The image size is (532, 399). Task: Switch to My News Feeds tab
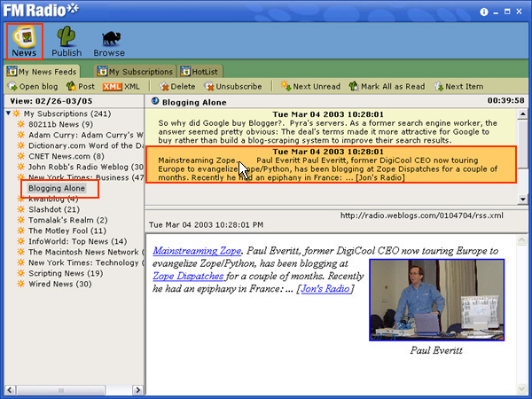pyautogui.click(x=42, y=72)
